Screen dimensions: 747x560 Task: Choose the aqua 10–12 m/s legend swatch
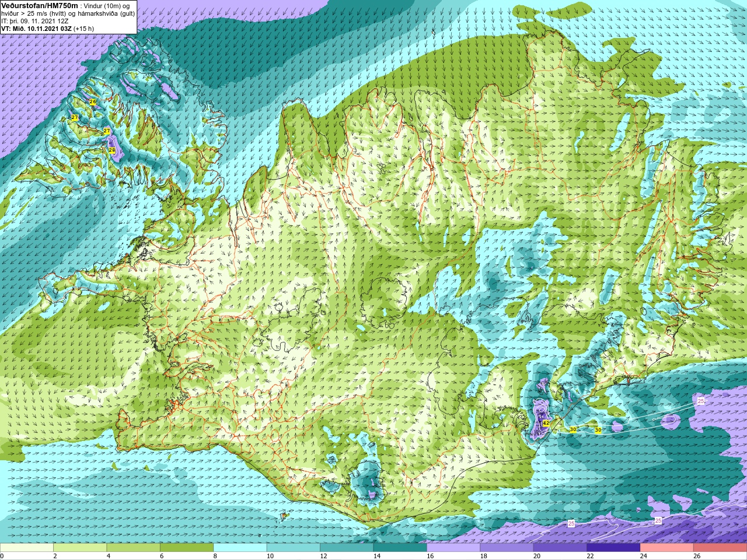[x=294, y=548]
